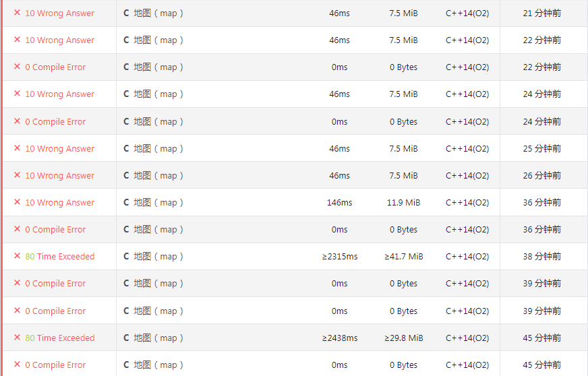588x376 pixels.
Task: Click the X icon on the 21-minute Wrong Answer row
Action: click(x=17, y=13)
